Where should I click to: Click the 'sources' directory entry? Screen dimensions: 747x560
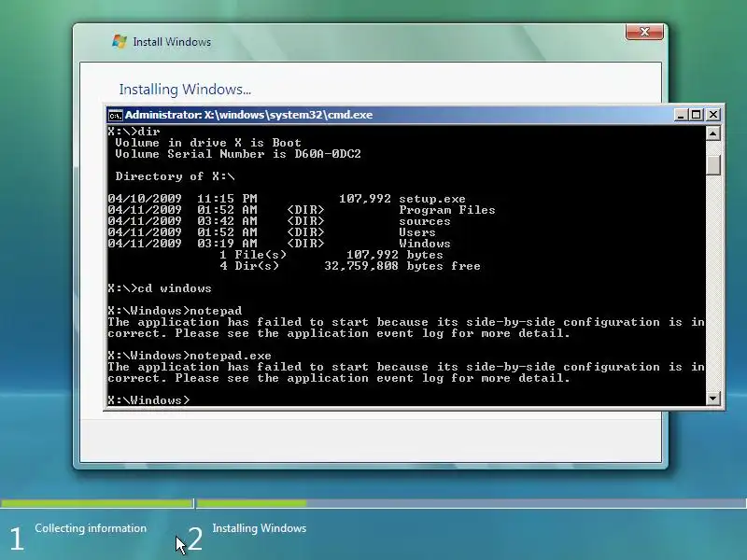point(425,221)
